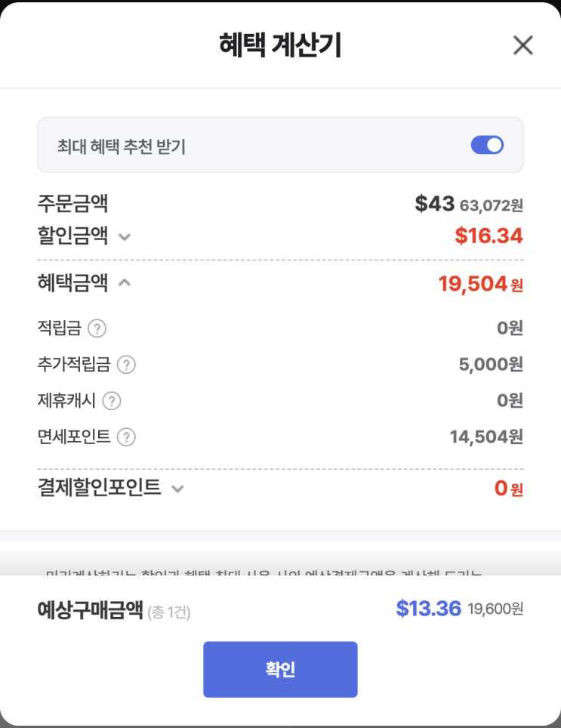Expand the 결제할인포인트 chevron arrow
The height and width of the screenshot is (728, 561).
[177, 489]
